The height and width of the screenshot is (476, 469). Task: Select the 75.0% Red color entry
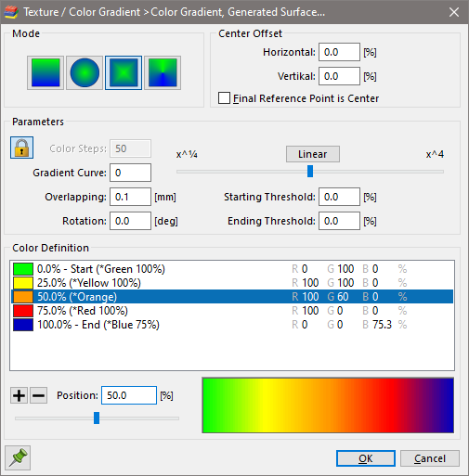pyautogui.click(x=232, y=311)
